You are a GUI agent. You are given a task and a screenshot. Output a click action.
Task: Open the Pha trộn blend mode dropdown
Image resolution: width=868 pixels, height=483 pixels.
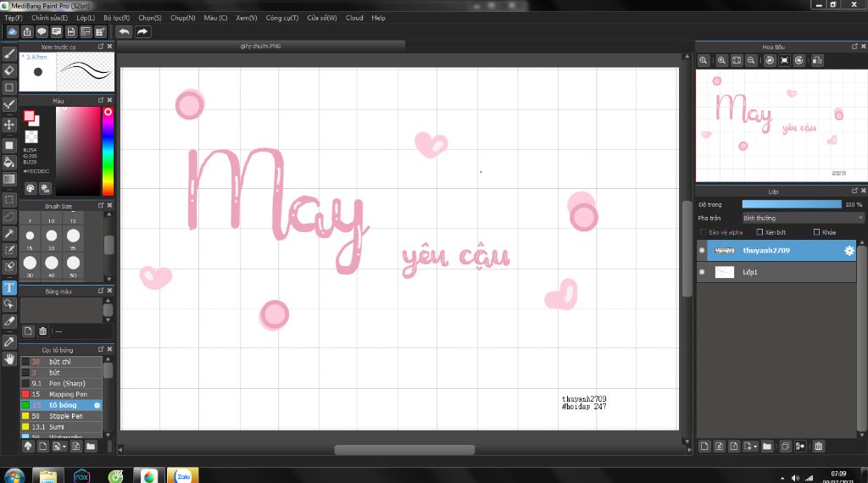(x=802, y=218)
